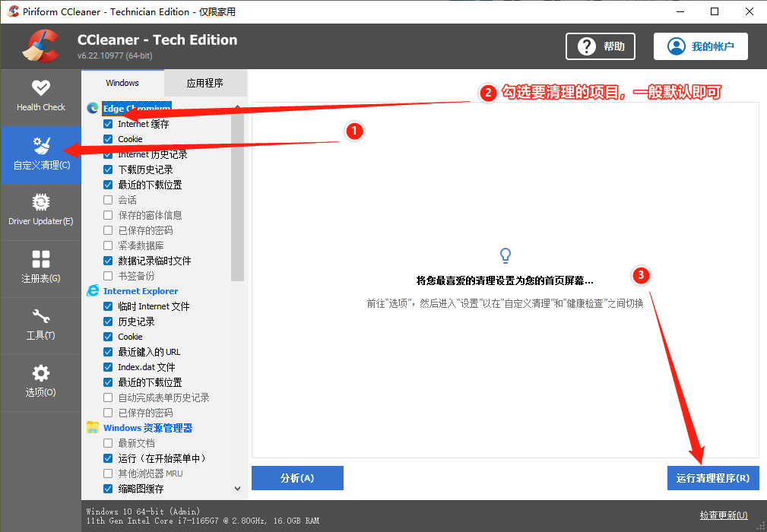The width and height of the screenshot is (767, 532).
Task: Uncheck Internet 缓存 under Edge Chromium
Action: pyautogui.click(x=108, y=124)
